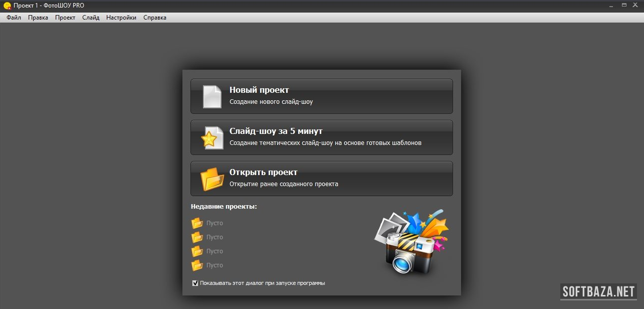The height and width of the screenshot is (309, 644).
Task: Open the Справка menu
Action: click(x=155, y=18)
